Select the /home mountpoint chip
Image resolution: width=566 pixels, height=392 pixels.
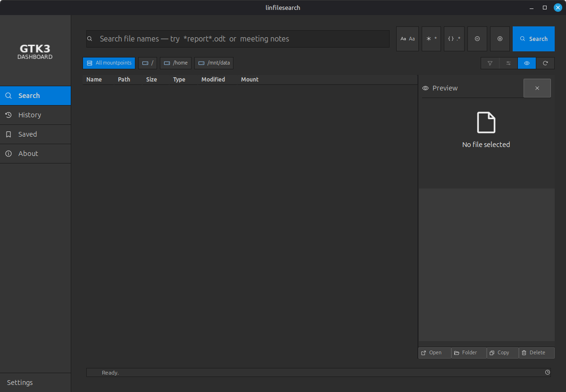click(175, 63)
